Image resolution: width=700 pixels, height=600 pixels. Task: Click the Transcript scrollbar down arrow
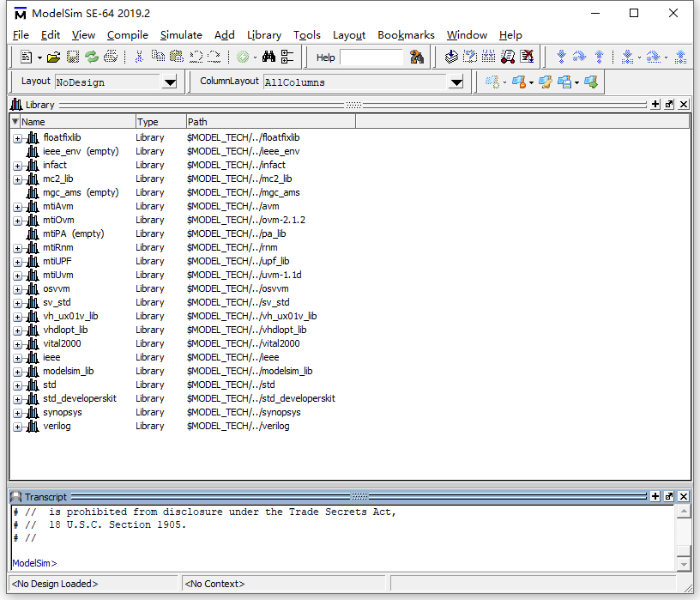(x=684, y=565)
